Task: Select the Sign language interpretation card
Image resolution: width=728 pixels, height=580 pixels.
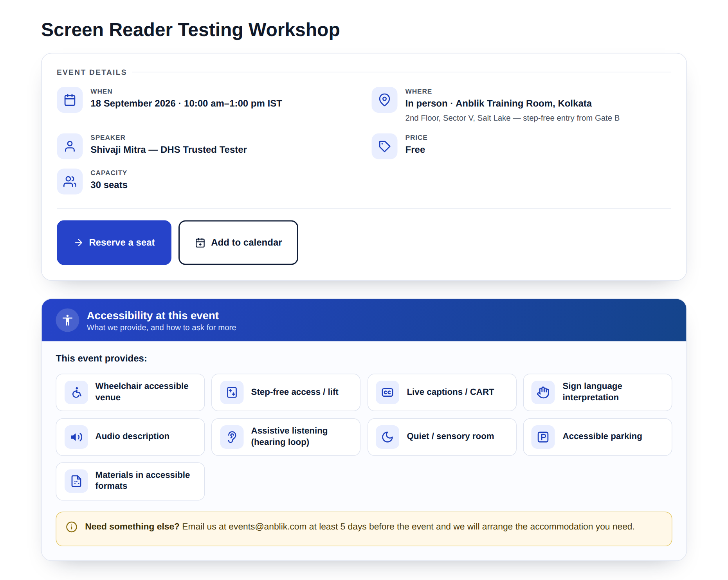Action: (x=598, y=392)
